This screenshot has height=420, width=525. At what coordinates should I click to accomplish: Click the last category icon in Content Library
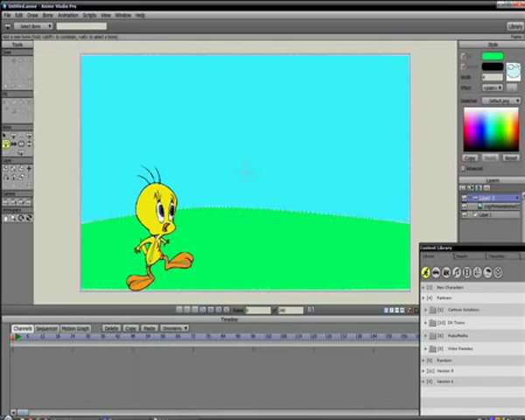pos(498,272)
